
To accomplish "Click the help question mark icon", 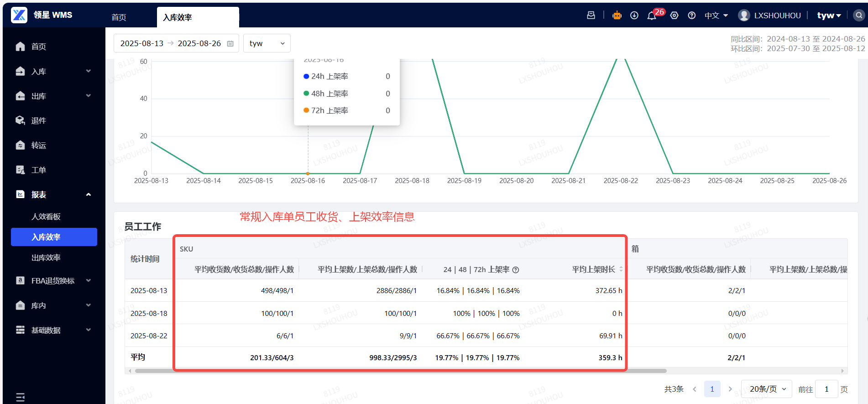I will (692, 16).
